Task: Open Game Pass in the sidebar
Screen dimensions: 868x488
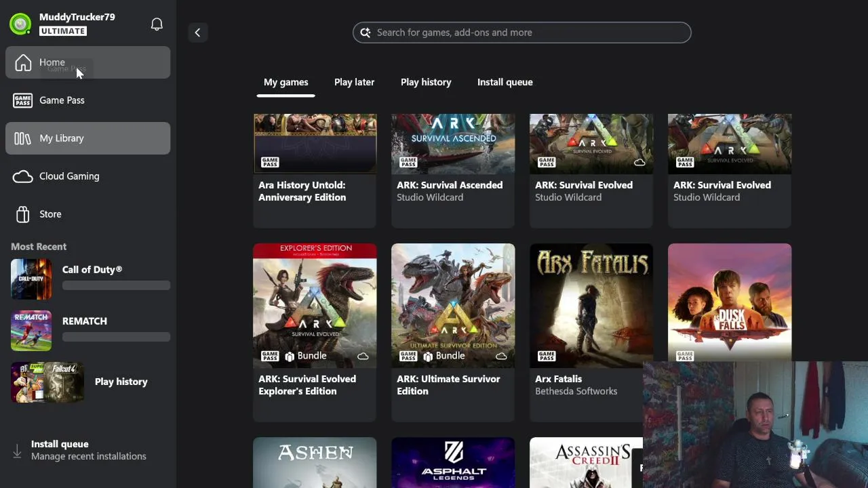Action: click(88, 100)
